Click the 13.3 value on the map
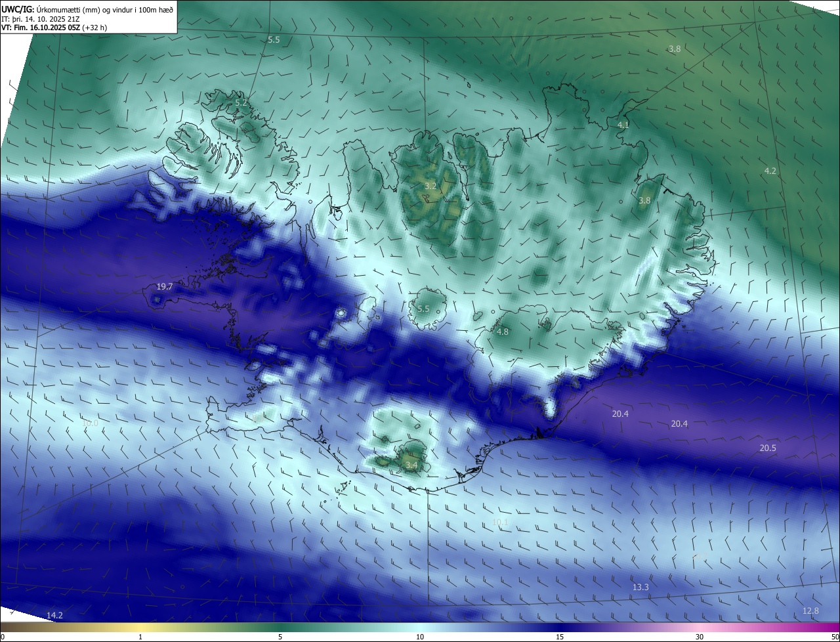 pyautogui.click(x=640, y=587)
